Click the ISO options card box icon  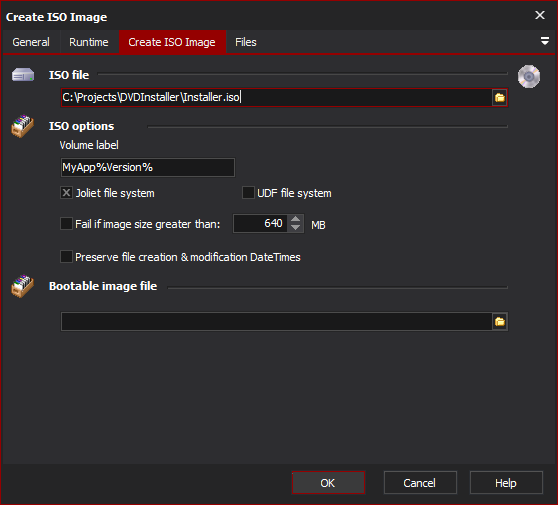click(x=22, y=126)
